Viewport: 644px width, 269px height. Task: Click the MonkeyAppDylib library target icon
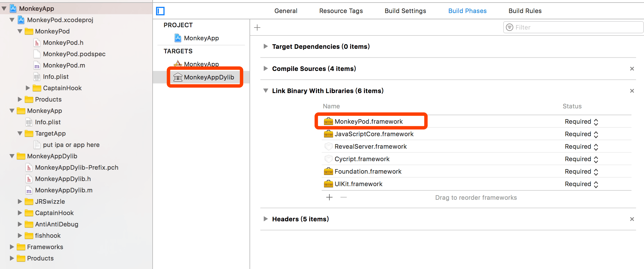178,77
